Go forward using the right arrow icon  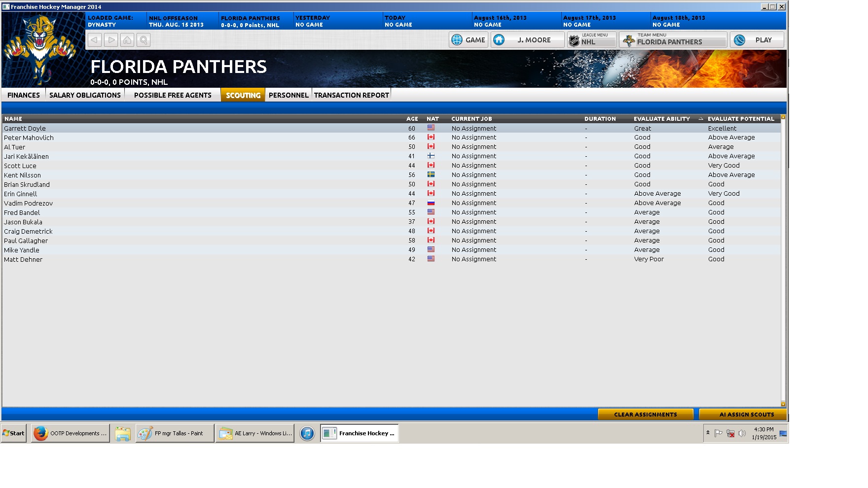click(x=111, y=40)
